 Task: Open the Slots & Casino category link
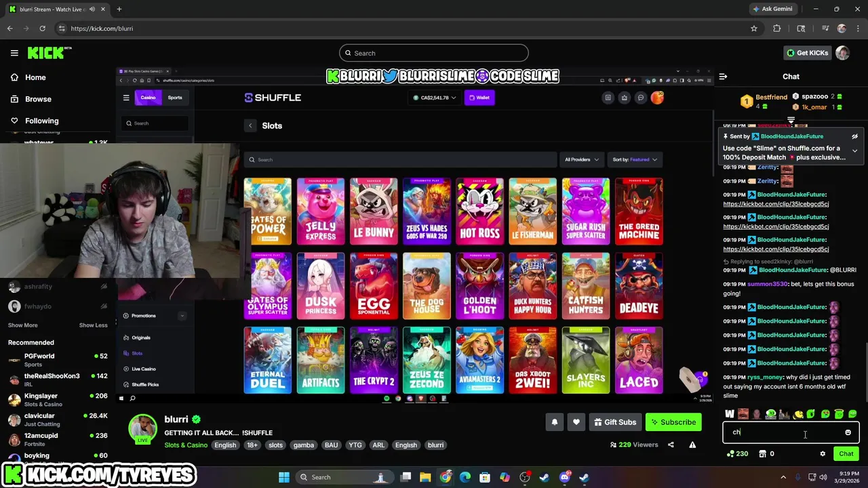click(186, 445)
